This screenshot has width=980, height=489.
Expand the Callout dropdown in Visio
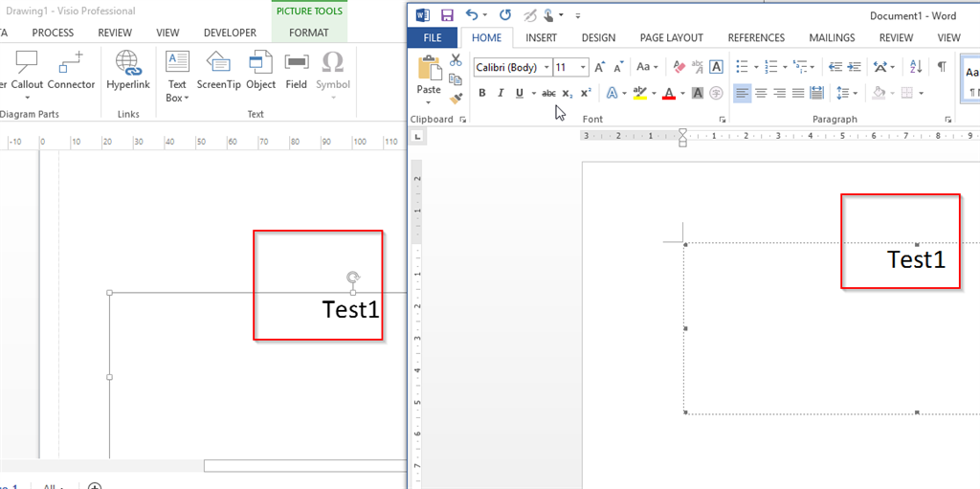28,97
